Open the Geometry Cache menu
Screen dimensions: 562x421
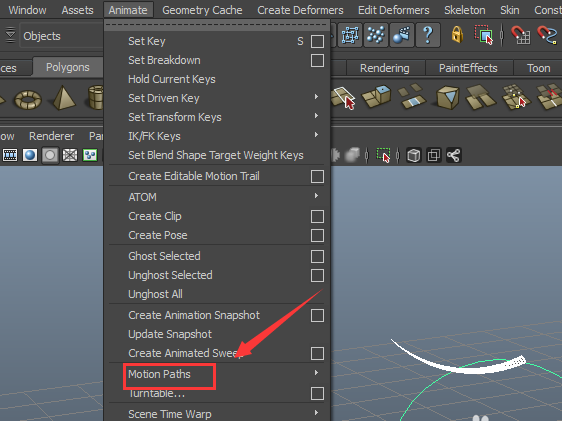tap(202, 10)
